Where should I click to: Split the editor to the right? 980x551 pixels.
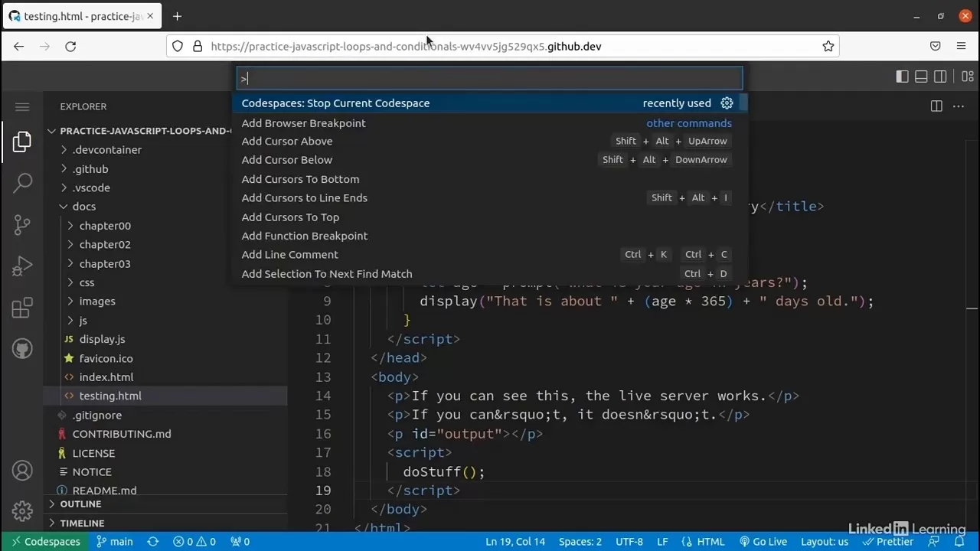(x=936, y=106)
